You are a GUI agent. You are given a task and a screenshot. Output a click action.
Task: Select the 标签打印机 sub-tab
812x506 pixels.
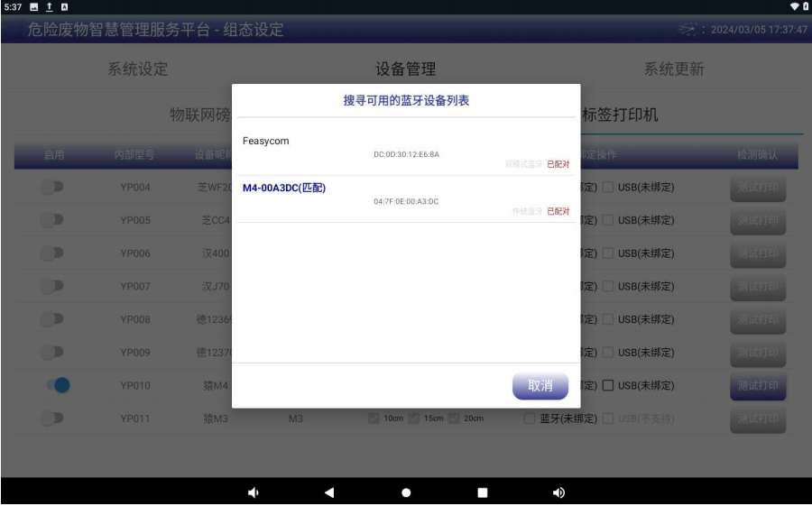621,115
